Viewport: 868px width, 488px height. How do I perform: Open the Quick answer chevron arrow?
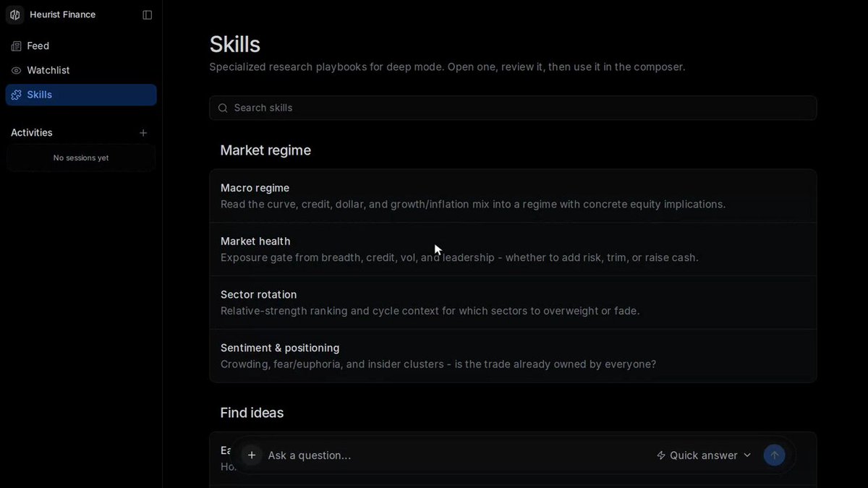[747, 455]
